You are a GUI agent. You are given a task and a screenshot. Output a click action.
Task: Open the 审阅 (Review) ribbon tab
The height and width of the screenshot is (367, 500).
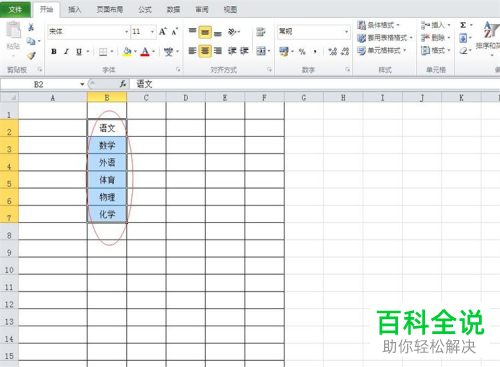202,10
